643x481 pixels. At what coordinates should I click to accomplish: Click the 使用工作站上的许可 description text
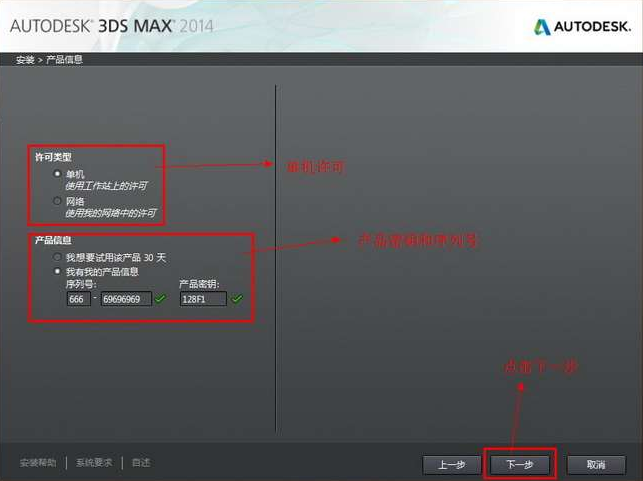107,186
